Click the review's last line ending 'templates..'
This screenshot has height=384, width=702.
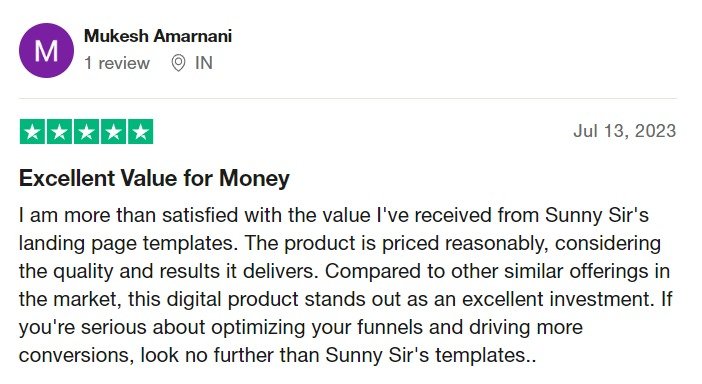[278, 355]
